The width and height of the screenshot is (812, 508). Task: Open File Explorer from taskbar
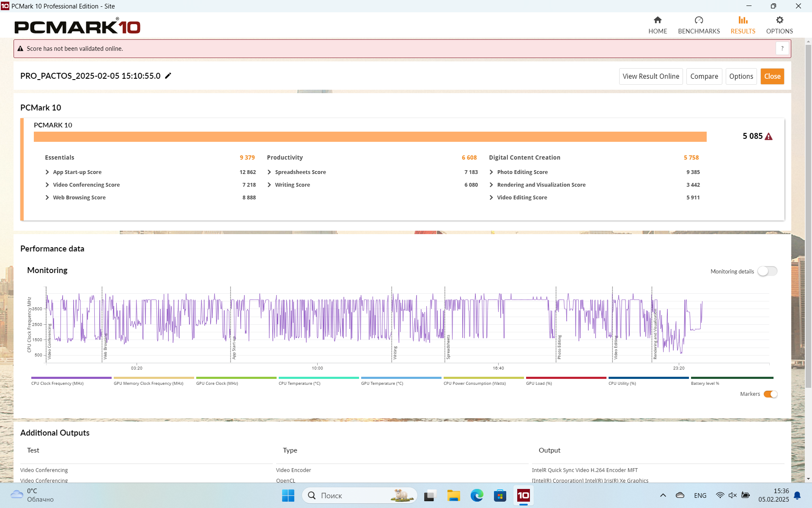(453, 495)
